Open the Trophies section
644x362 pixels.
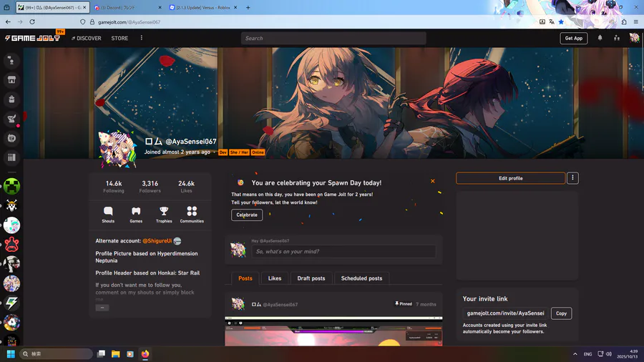pyautogui.click(x=164, y=214)
